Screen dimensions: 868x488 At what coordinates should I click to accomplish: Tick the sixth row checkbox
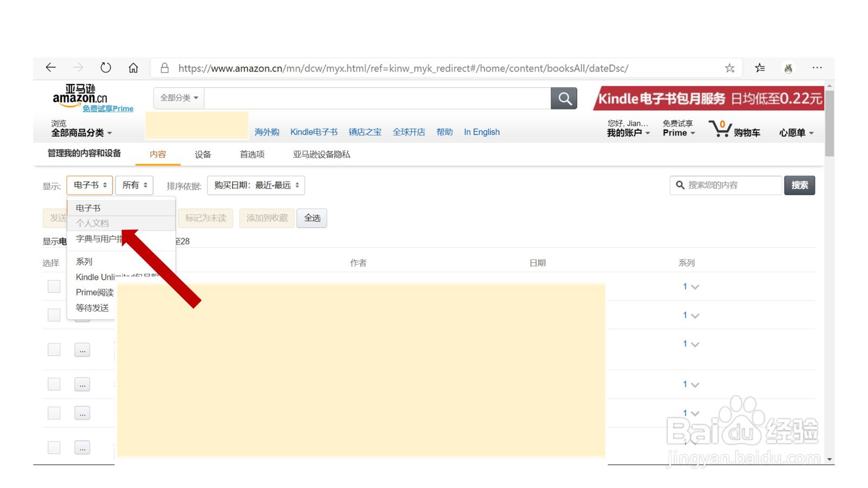(x=54, y=448)
